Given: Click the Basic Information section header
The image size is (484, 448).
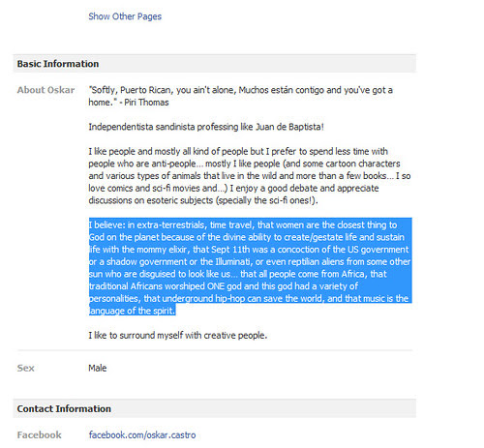Looking at the screenshot, I should click(x=215, y=64).
